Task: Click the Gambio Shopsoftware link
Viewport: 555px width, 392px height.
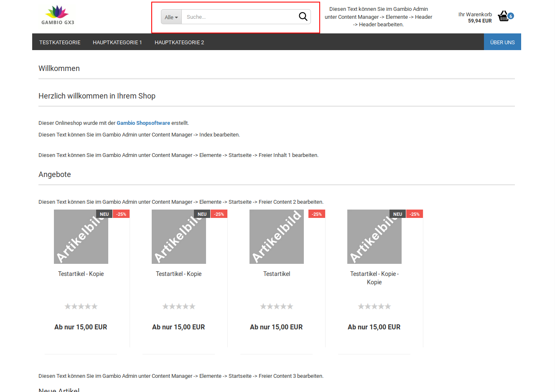Action: (x=143, y=123)
